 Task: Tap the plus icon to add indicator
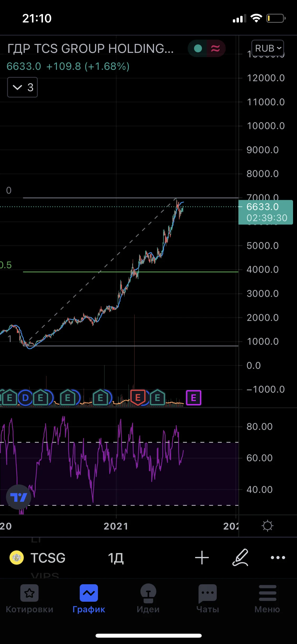pos(202,557)
